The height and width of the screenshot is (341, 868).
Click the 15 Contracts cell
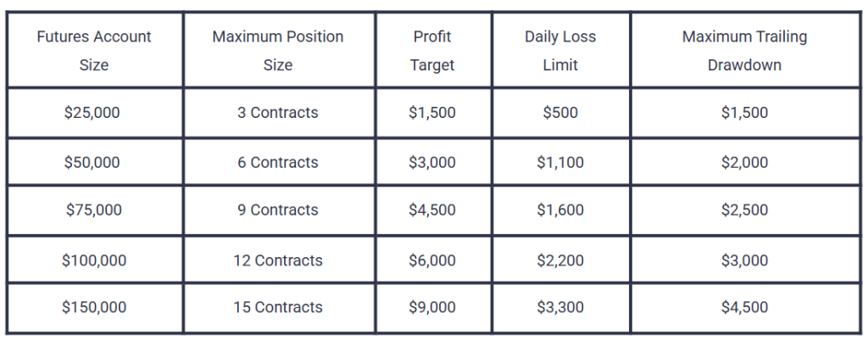coord(278,307)
